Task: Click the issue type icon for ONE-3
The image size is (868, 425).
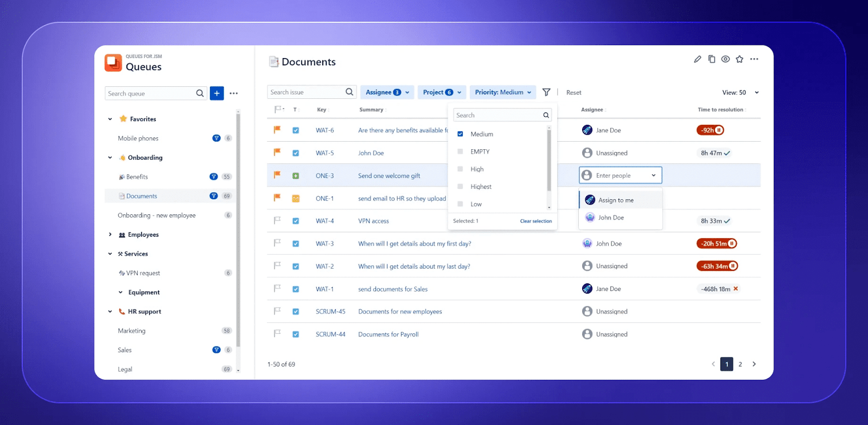Action: 296,176
